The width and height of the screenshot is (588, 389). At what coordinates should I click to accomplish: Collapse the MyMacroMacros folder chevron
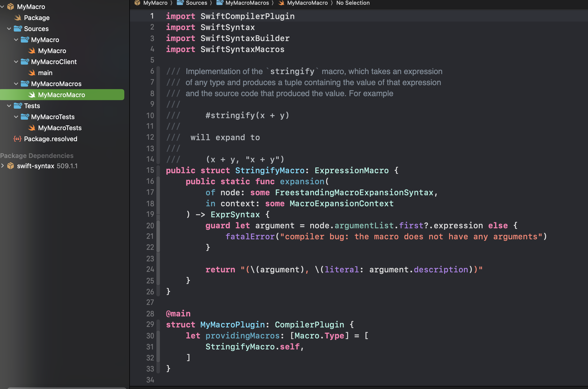[16, 84]
